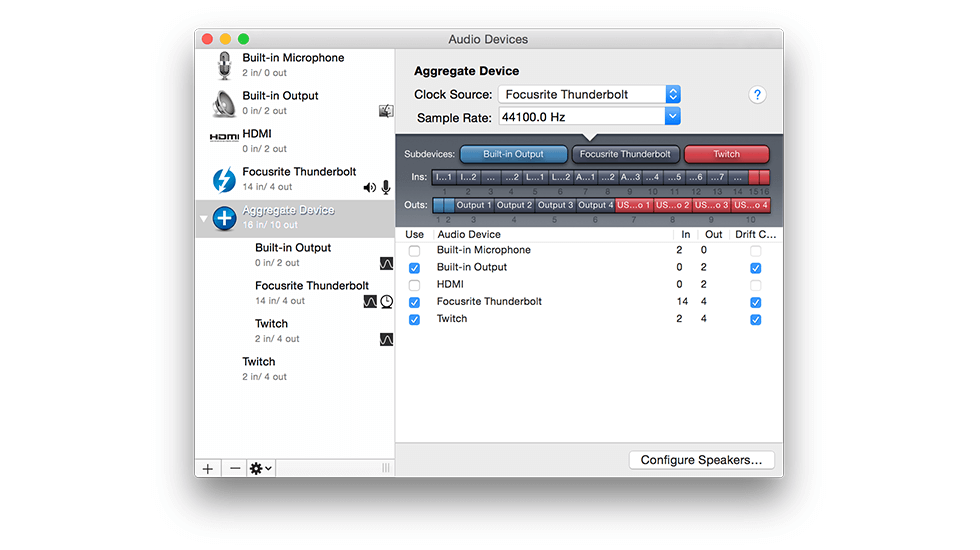Open the help question mark button

pos(757,95)
